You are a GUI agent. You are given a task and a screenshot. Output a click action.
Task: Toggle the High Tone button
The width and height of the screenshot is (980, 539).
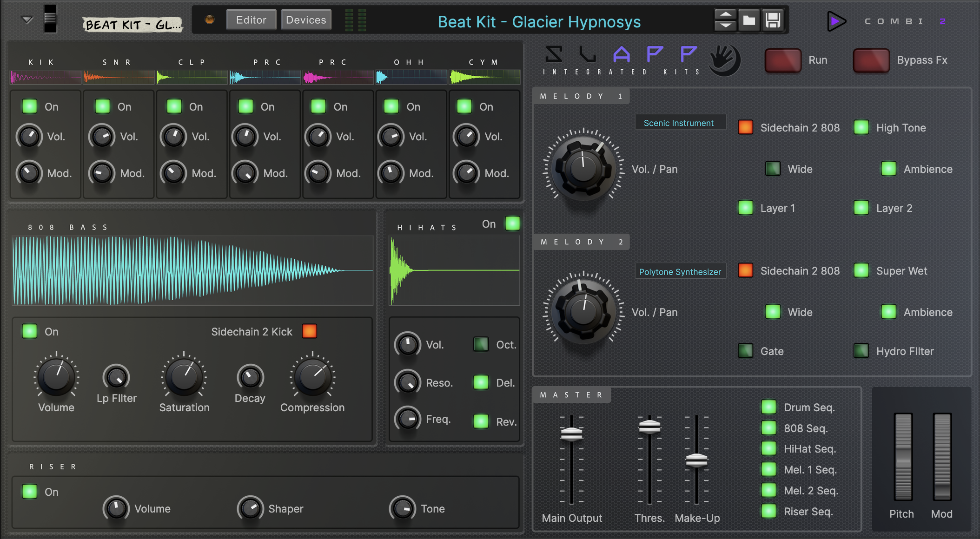(x=861, y=127)
